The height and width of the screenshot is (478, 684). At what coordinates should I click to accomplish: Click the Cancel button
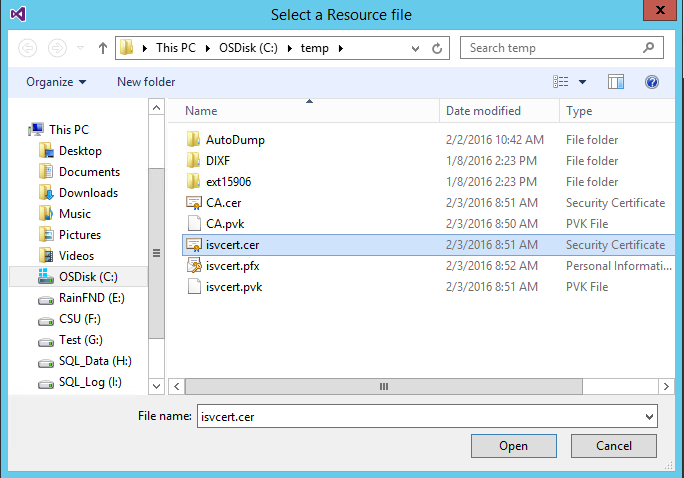point(613,446)
